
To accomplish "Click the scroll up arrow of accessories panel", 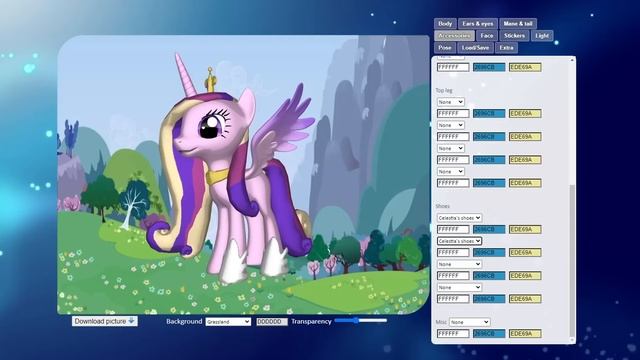I will (572, 60).
